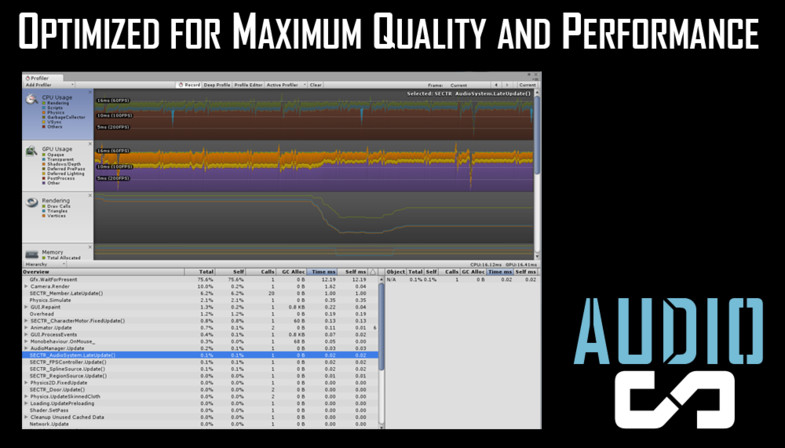Click the Memory module icon
The width and height of the screenshot is (785, 448).
click(x=32, y=254)
